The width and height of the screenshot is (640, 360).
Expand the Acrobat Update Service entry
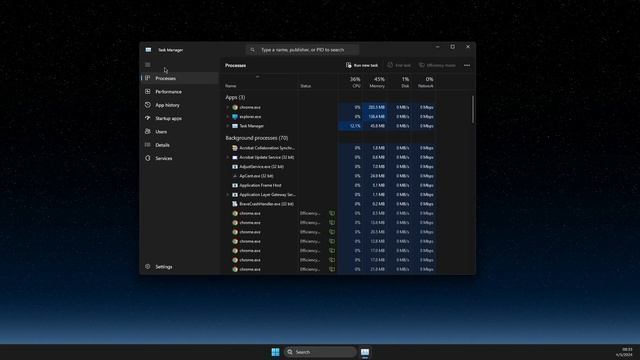click(228, 157)
